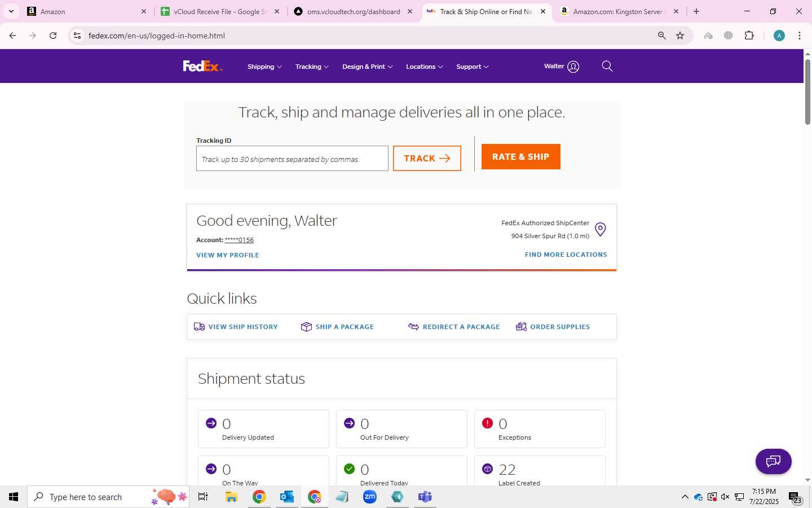Switch to vCloud Receive File tab
The width and height of the screenshot is (812, 508).
click(x=220, y=11)
